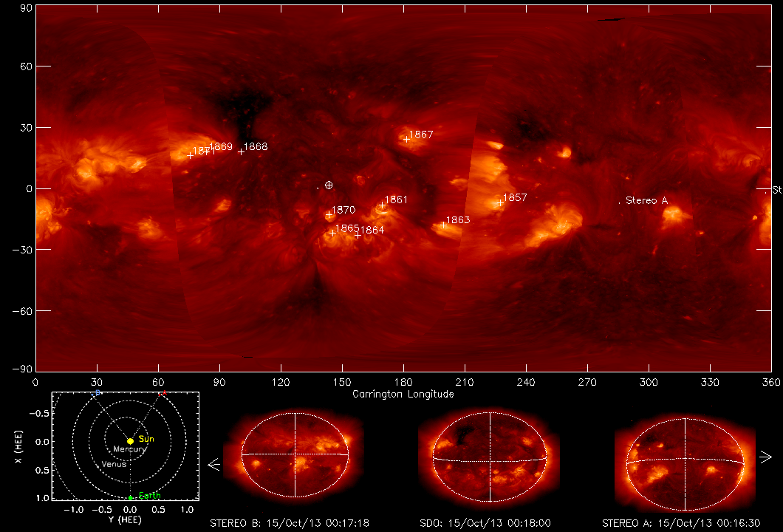Click the Carrington Longitude axis title
Viewport: 783px width, 532px height.
403,394
